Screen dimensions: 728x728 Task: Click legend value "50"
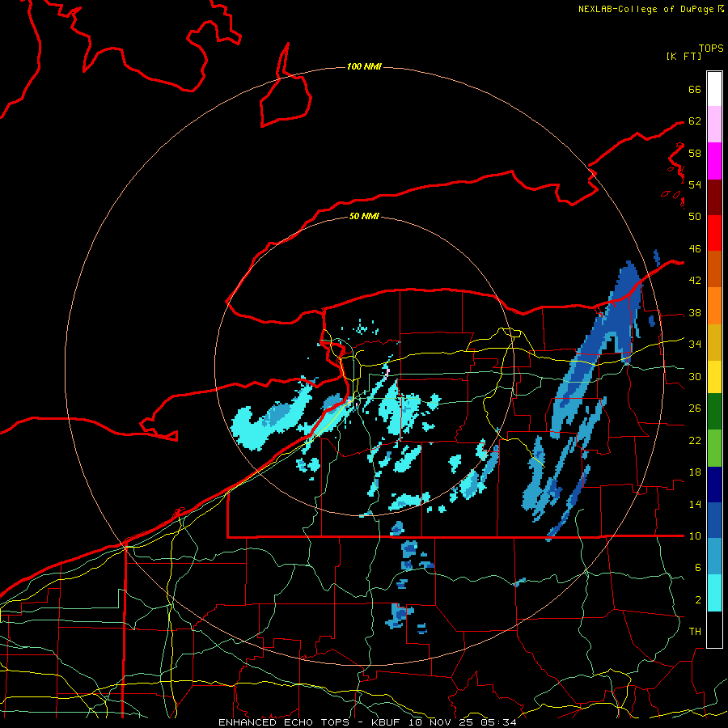click(695, 217)
